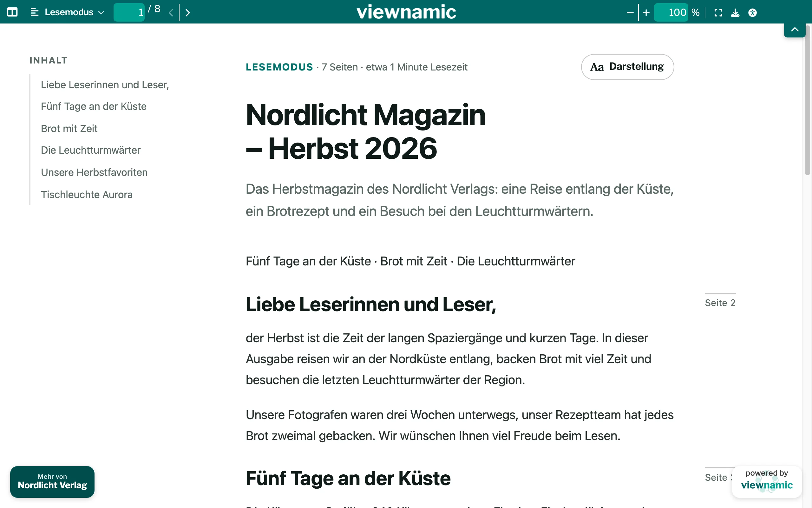The height and width of the screenshot is (508, 812).
Task: Collapse the toolbar with the up chevron
Action: point(795,30)
